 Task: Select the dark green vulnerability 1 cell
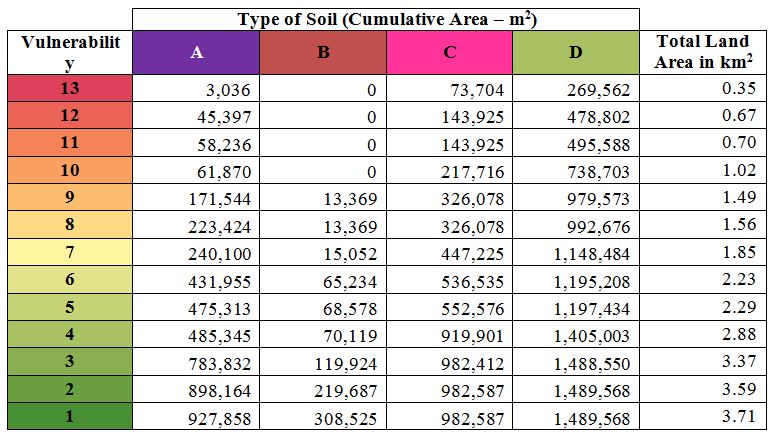[69, 415]
